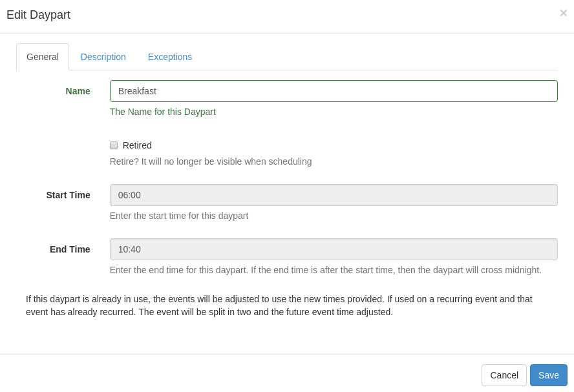Screen dimensions: 574x392
Task: Click the green Name help text
Action: [163, 112]
